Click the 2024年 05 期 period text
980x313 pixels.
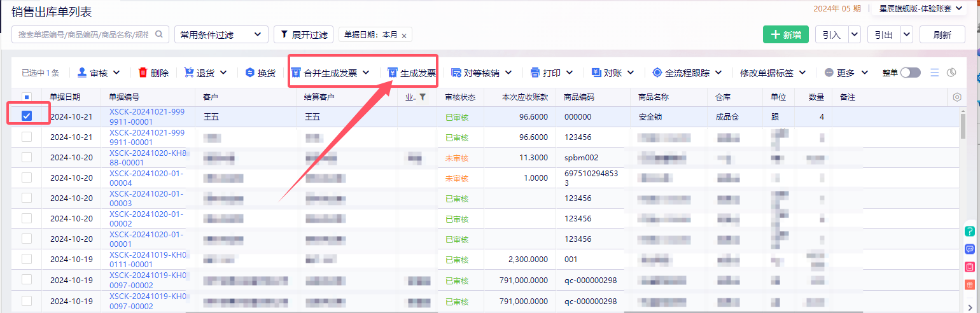click(x=837, y=8)
